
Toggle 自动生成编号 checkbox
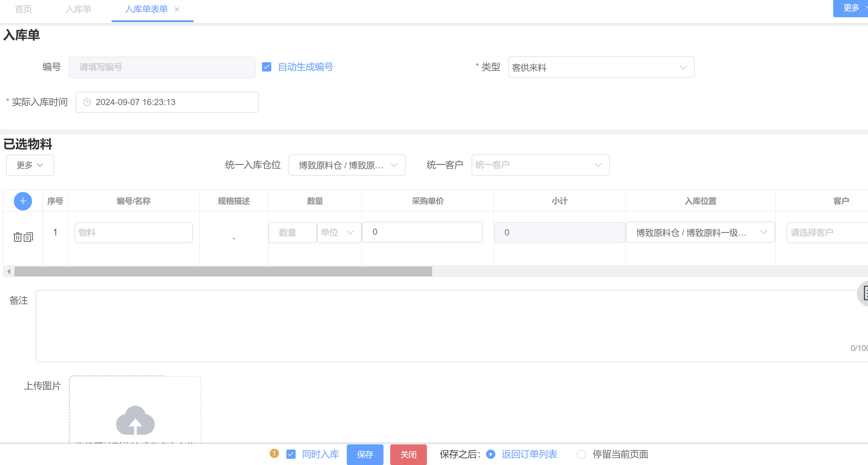267,67
